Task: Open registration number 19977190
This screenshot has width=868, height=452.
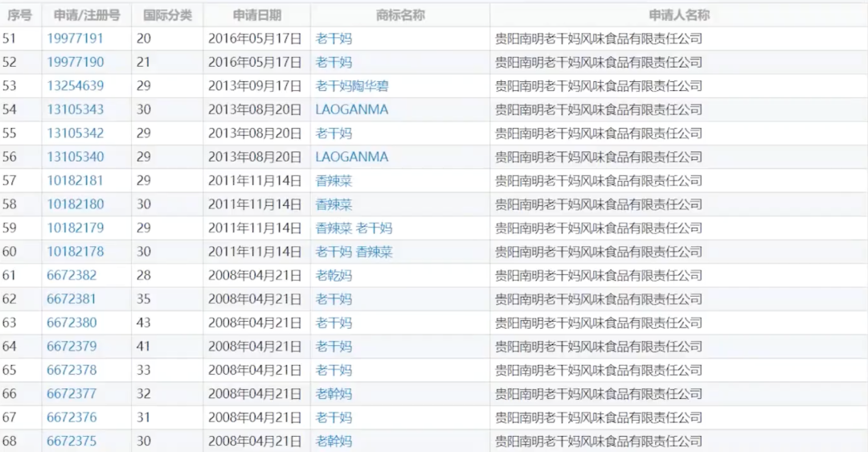Action: (x=75, y=62)
